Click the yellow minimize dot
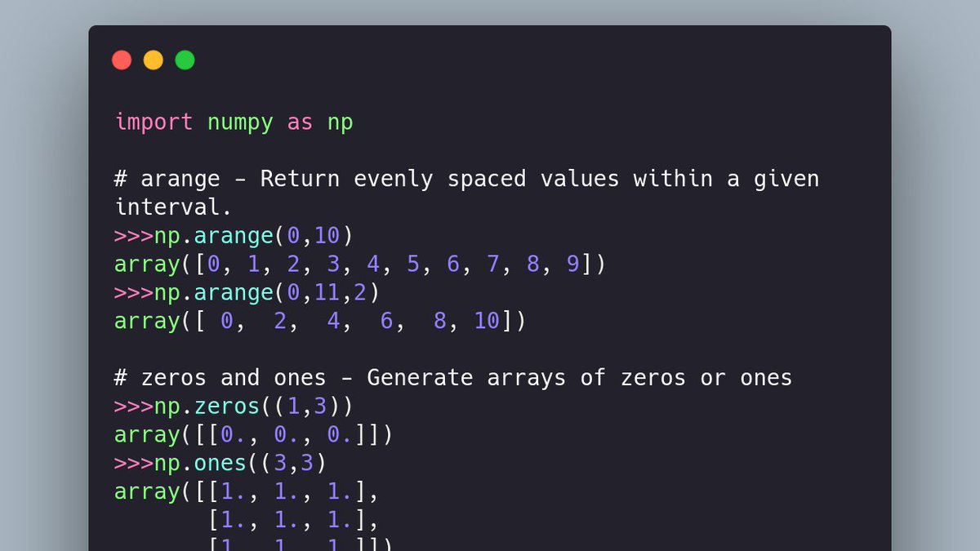The image size is (980, 551). 154,60
